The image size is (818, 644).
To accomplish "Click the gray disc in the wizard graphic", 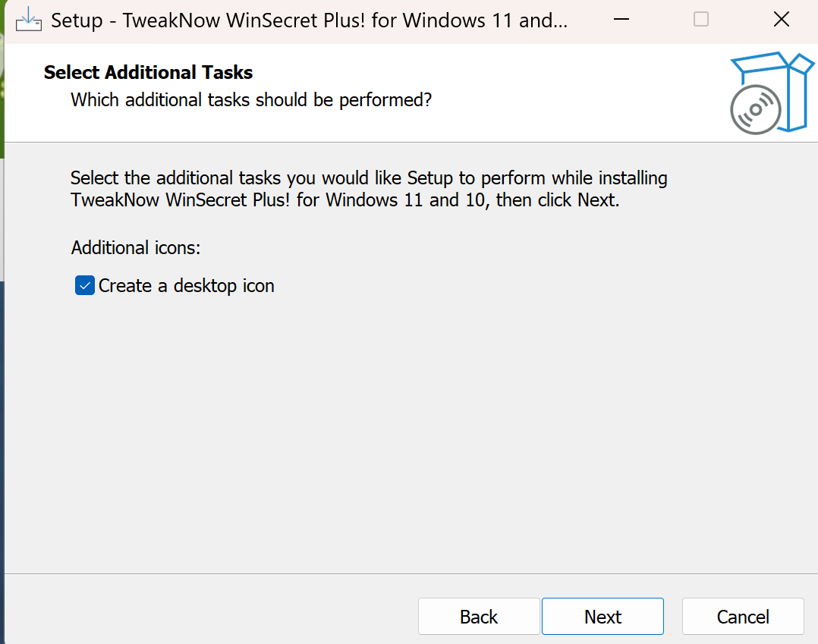I will pos(755,111).
